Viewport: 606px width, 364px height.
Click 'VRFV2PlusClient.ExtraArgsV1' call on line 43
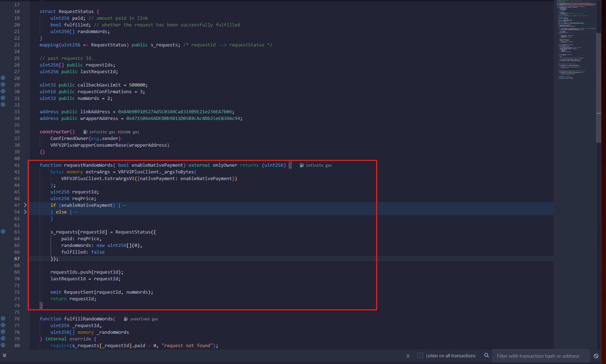[98, 179]
